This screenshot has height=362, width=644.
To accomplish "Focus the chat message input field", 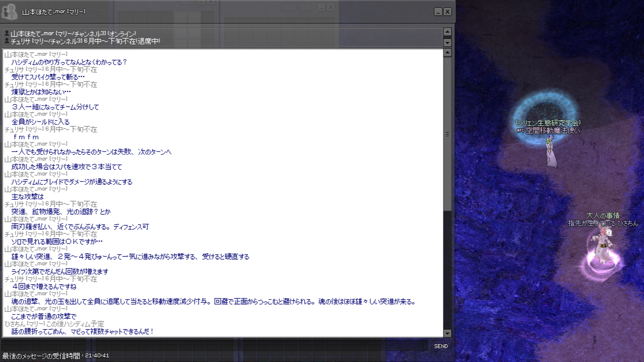I will pyautogui.click(x=216, y=345).
